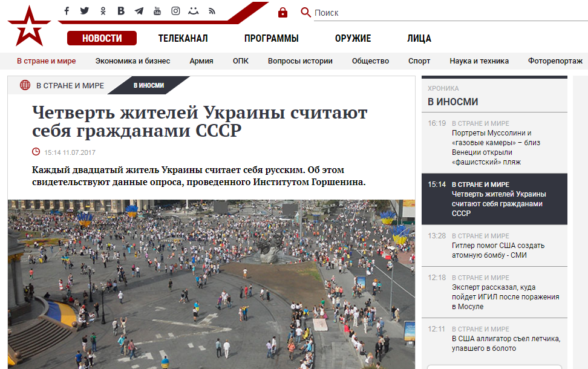The width and height of the screenshot is (588, 369).
Task: Open the VKontakte social icon
Action: click(121, 11)
